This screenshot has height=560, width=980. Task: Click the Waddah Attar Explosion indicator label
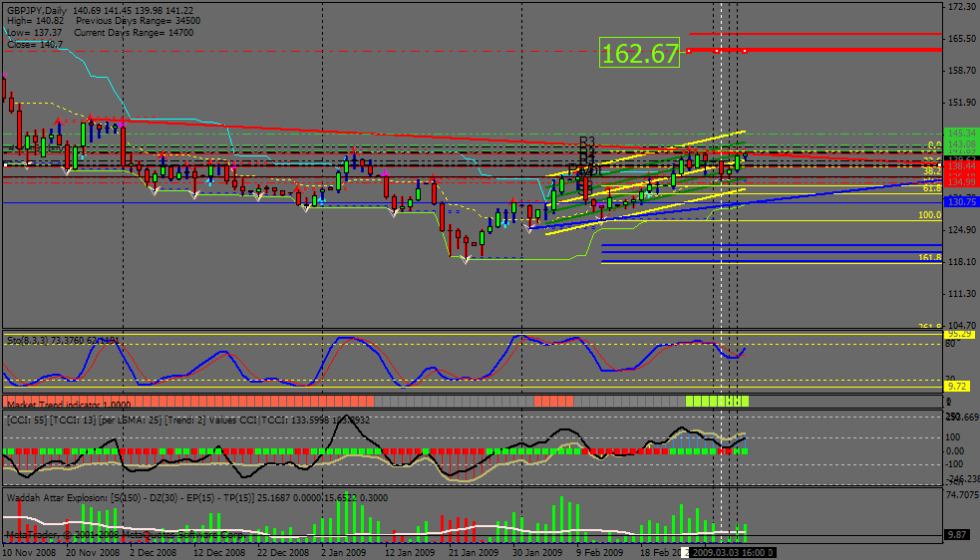(196, 497)
